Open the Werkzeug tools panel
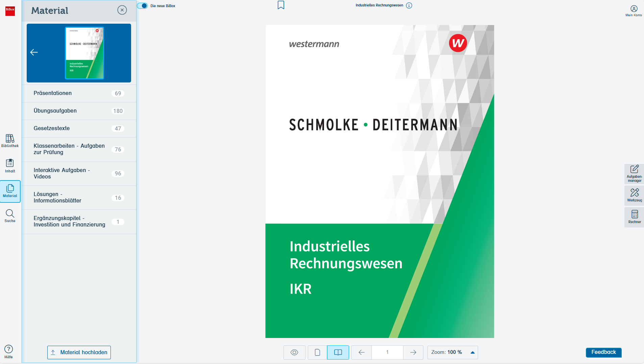The width and height of the screenshot is (644, 364). tap(634, 195)
